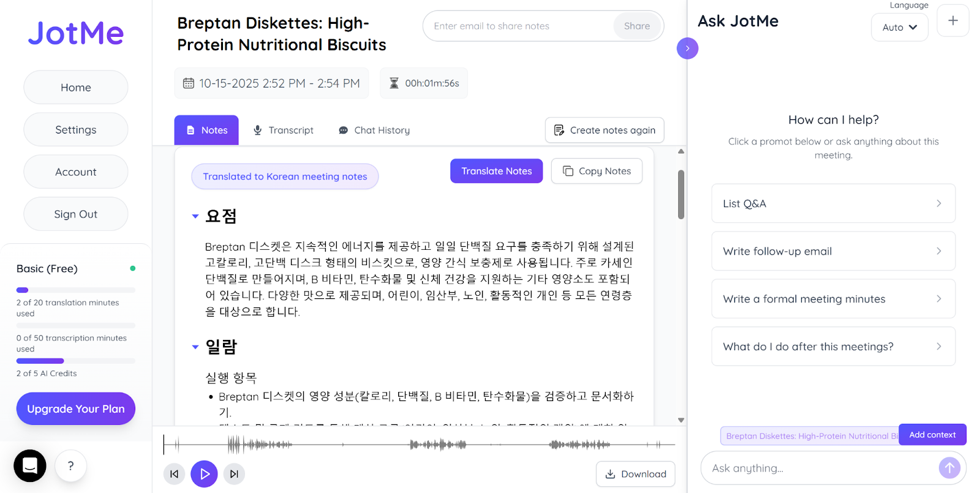Open the question mark help icon
980x493 pixels.
(x=71, y=466)
